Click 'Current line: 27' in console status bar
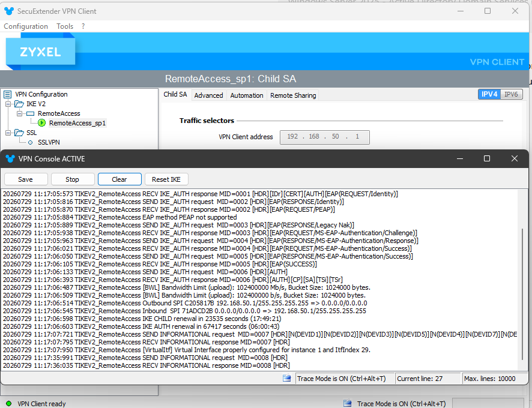This screenshot has width=532, height=408. tap(420, 379)
